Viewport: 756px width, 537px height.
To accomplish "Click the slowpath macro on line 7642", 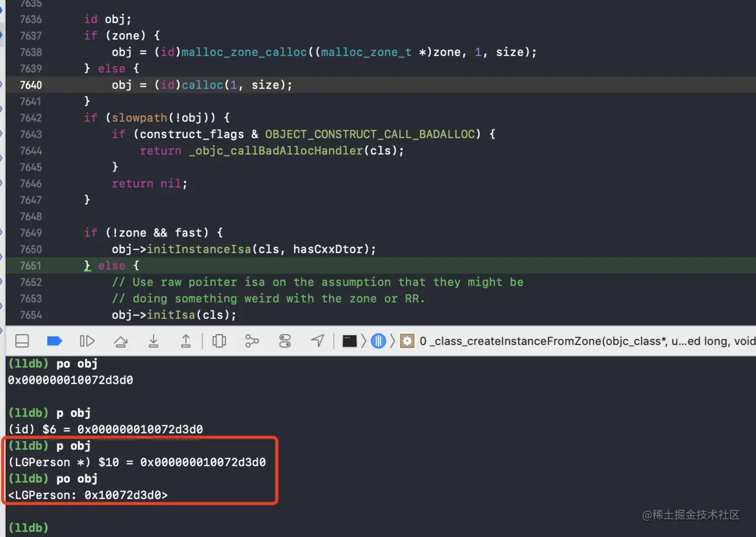I will (140, 118).
